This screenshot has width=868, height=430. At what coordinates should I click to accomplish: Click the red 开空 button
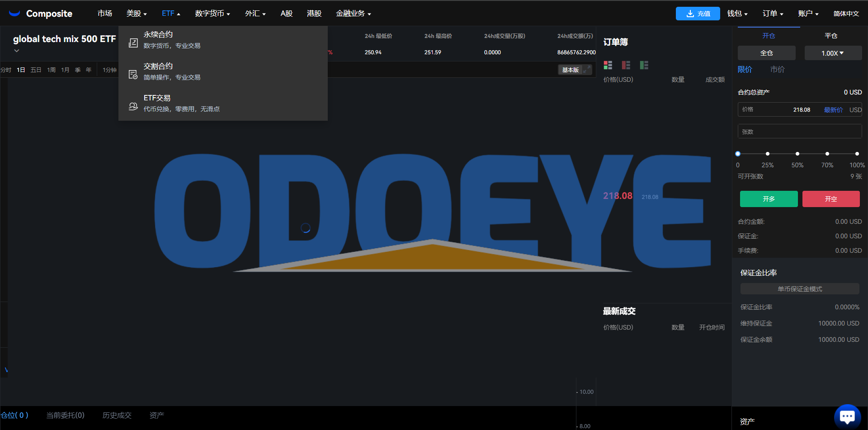click(831, 199)
